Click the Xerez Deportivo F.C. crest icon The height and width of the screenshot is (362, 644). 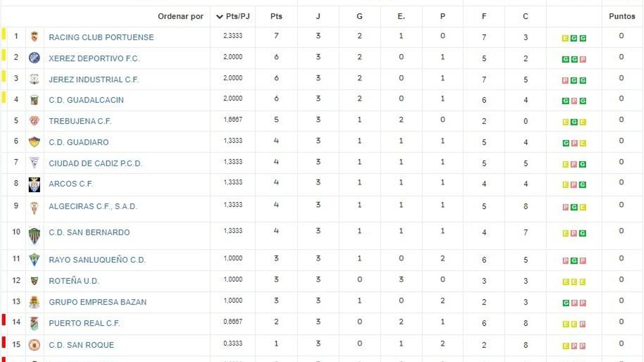(35, 58)
